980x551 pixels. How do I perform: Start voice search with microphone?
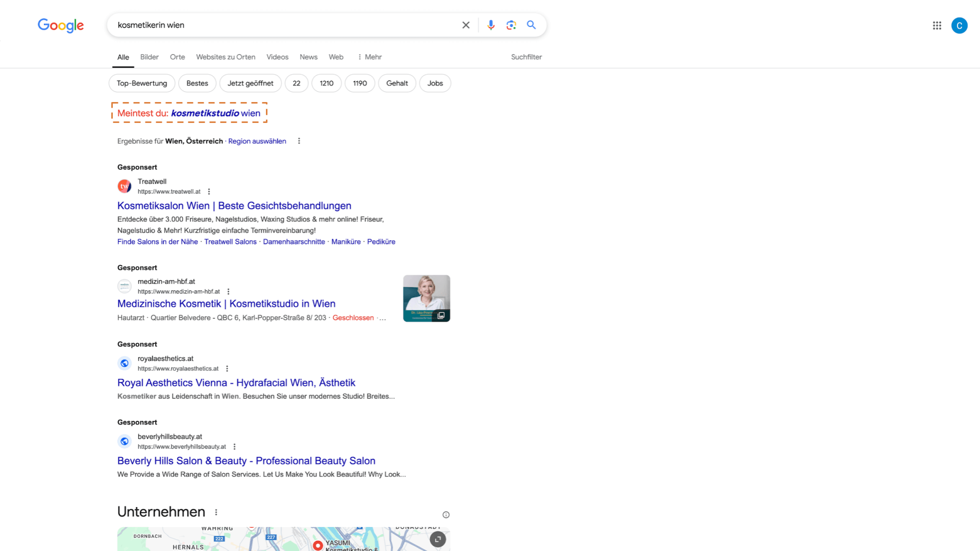491,25
